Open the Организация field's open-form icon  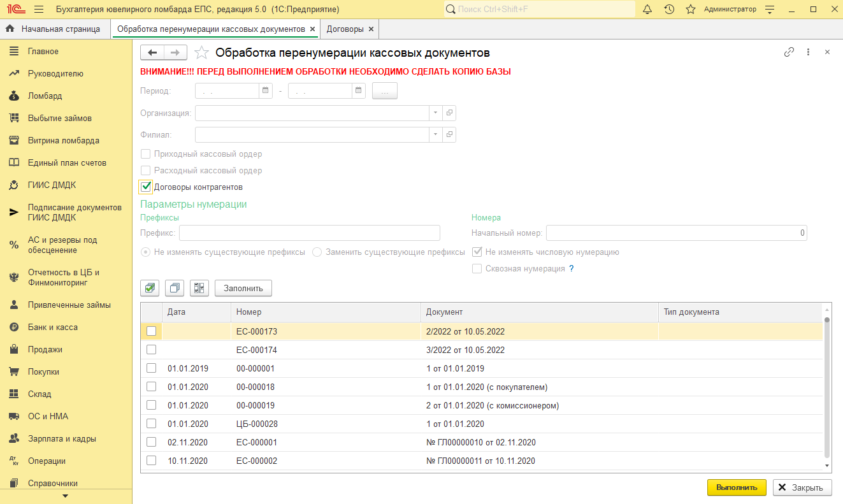pyautogui.click(x=449, y=113)
